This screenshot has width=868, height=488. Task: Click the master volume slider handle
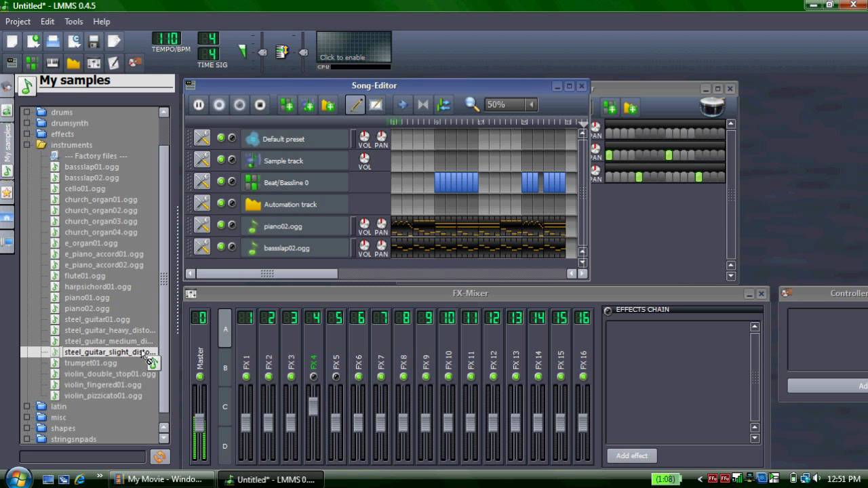pos(199,423)
